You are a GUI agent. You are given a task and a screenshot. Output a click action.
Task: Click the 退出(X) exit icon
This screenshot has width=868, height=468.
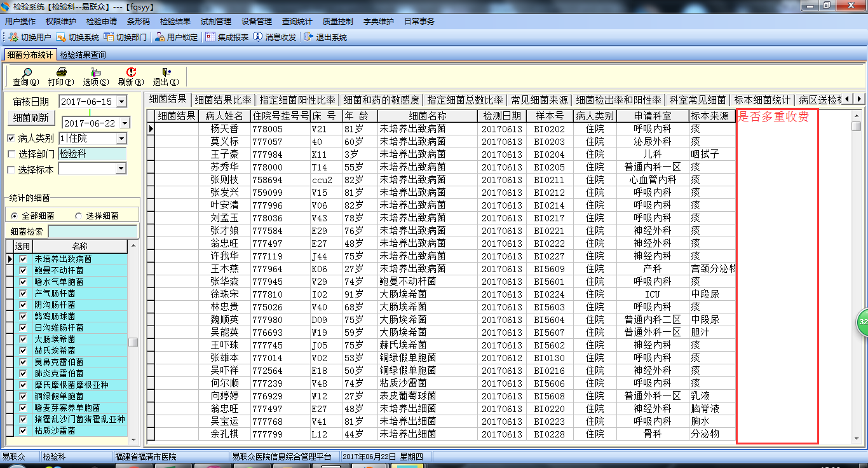pyautogui.click(x=166, y=72)
